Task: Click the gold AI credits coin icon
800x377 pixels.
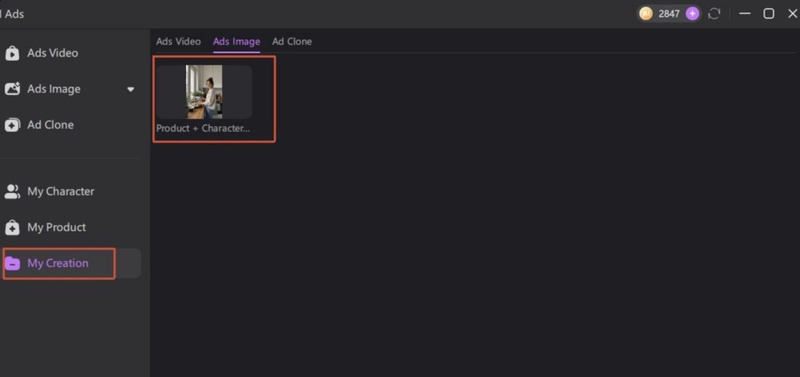Action: click(x=646, y=14)
